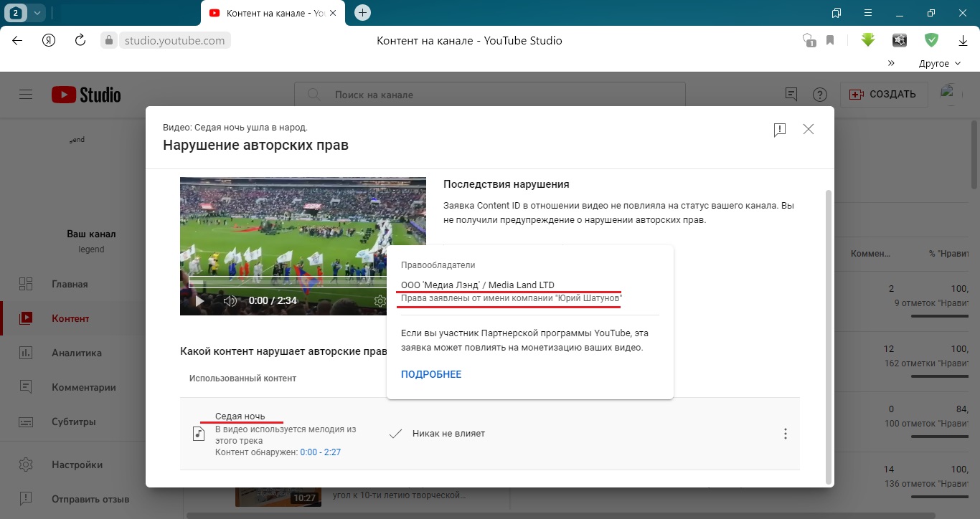This screenshot has width=980, height=519.
Task: Click the comments icon in sidebar
Action: coord(26,387)
